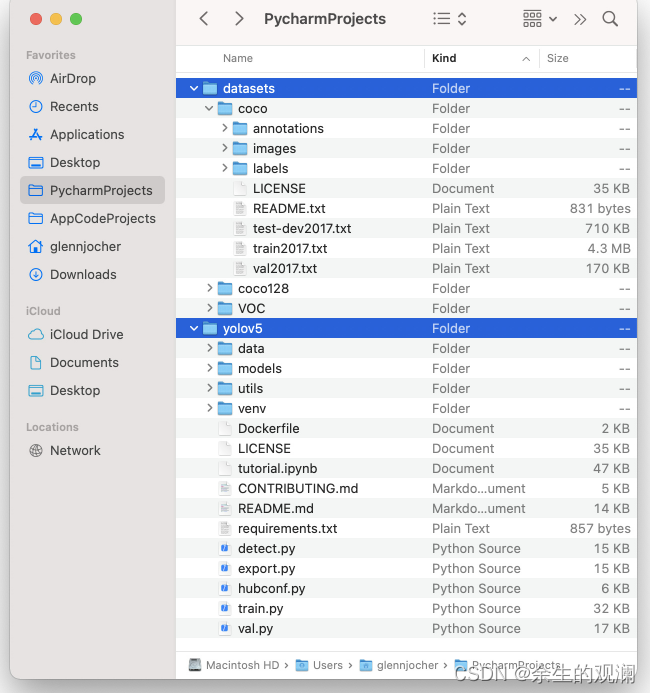
Task: Expand the coco128 folder
Action: point(209,288)
